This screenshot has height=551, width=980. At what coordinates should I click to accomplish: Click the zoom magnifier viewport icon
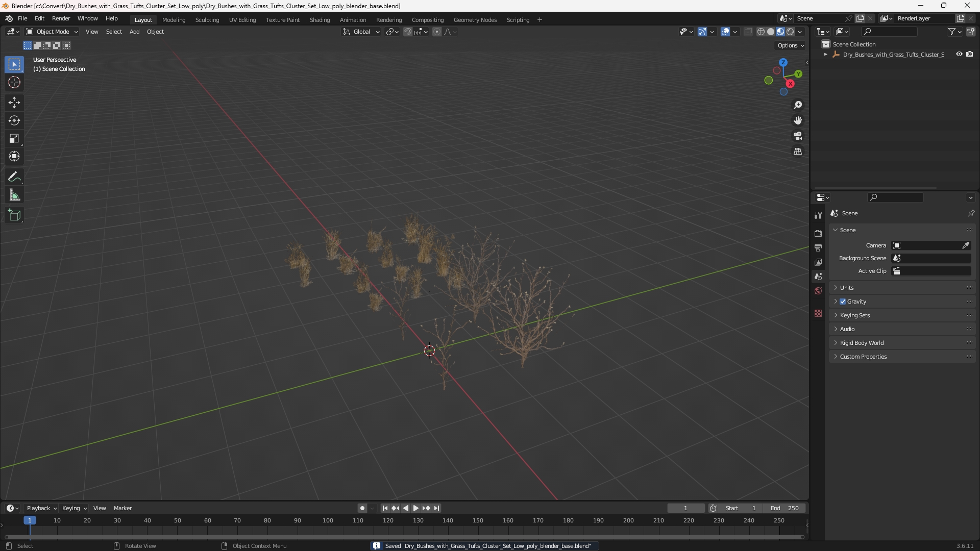click(x=798, y=105)
